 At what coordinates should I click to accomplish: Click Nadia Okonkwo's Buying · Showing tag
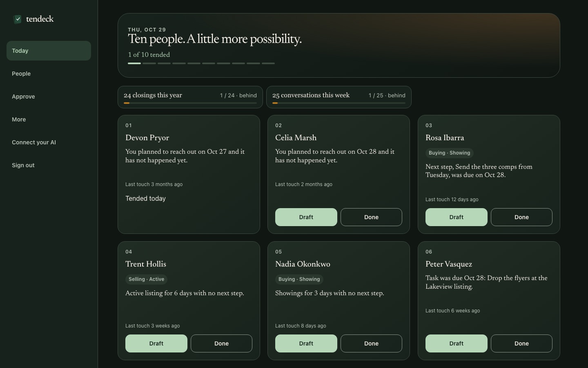pyautogui.click(x=299, y=279)
